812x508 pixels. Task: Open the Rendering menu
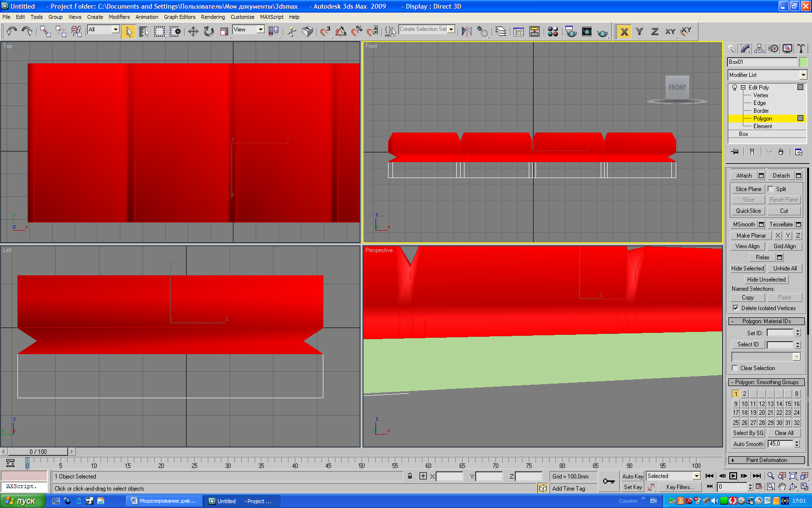(x=213, y=17)
